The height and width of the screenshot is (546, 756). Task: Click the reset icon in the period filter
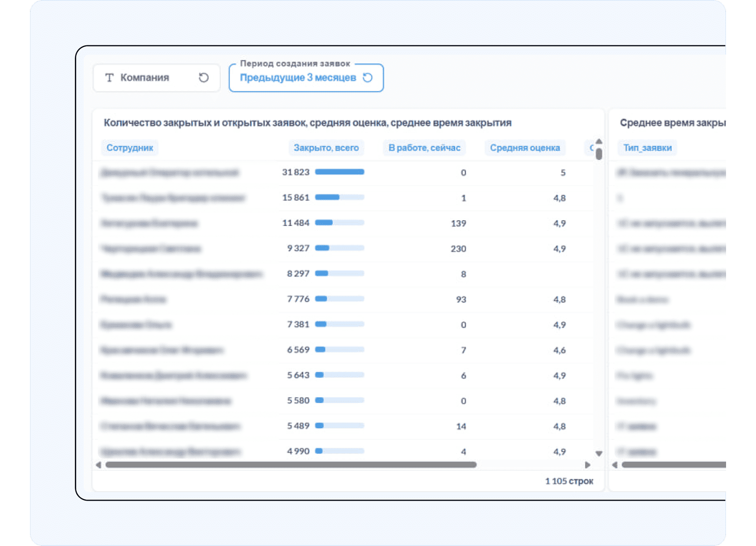368,78
